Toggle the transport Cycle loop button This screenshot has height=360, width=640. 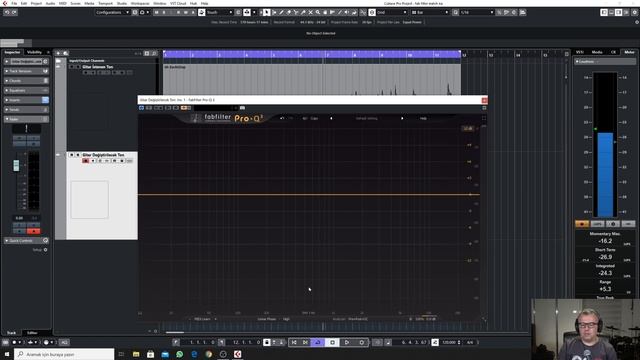[x=318, y=342]
